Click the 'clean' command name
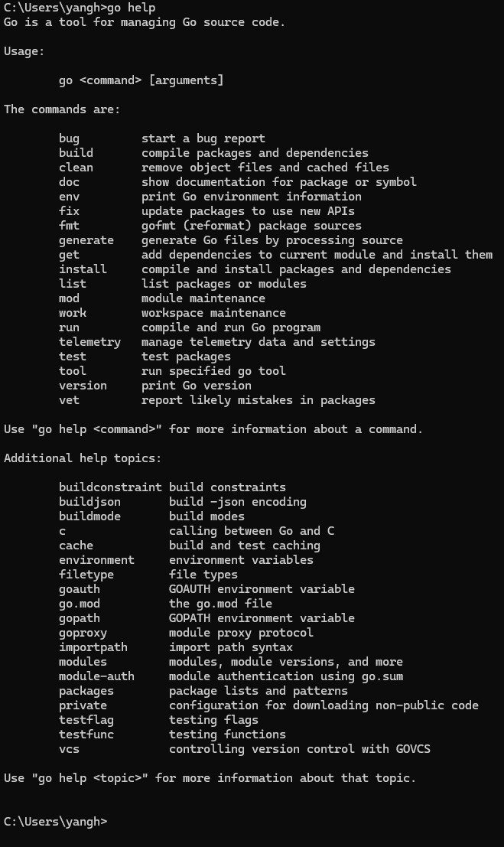Screen dimensions: 504x847 [76, 168]
